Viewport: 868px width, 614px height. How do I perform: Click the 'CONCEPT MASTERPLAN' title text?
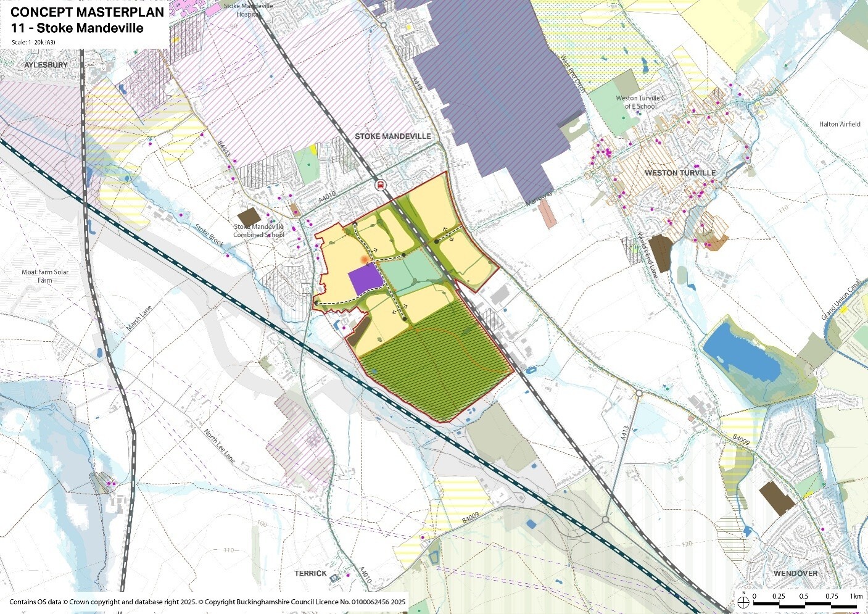(88, 12)
